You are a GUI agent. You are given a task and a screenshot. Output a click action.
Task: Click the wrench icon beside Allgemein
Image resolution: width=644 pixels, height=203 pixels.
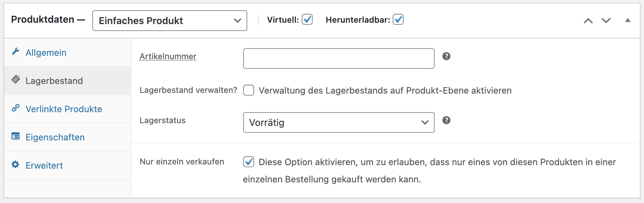click(15, 52)
